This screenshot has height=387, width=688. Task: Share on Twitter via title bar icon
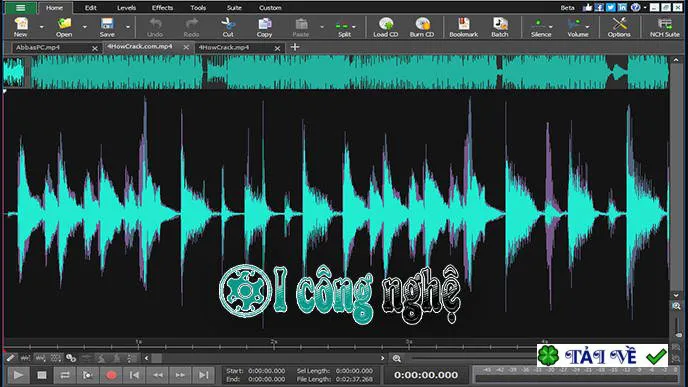click(x=610, y=7)
